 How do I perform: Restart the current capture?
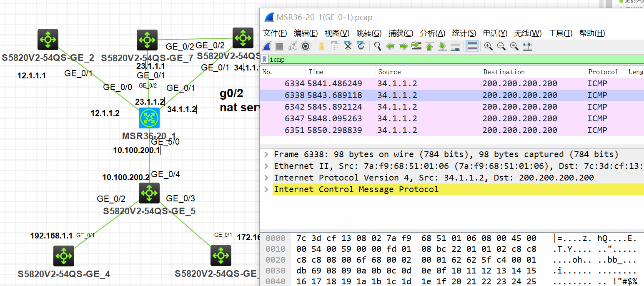[293, 46]
